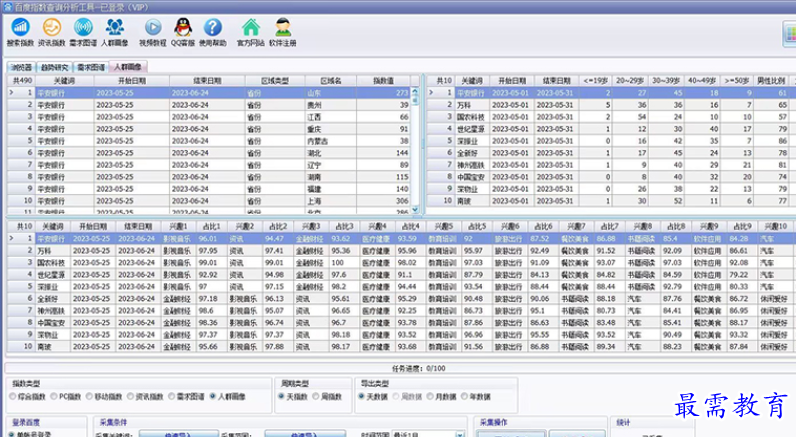
Task: Click the 快速导入 button beside 采集范围
Action: pos(305,434)
